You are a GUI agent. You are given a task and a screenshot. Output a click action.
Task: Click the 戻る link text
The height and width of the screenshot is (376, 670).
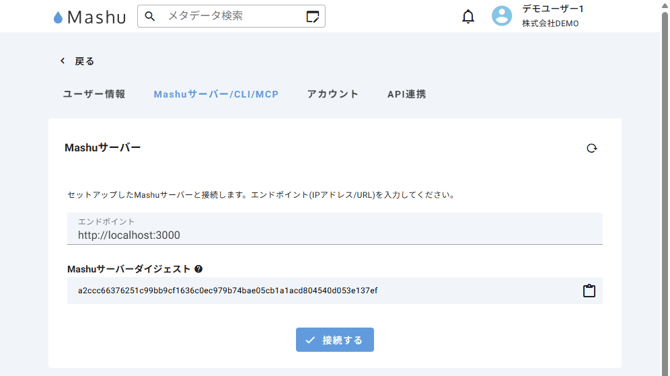click(x=84, y=61)
